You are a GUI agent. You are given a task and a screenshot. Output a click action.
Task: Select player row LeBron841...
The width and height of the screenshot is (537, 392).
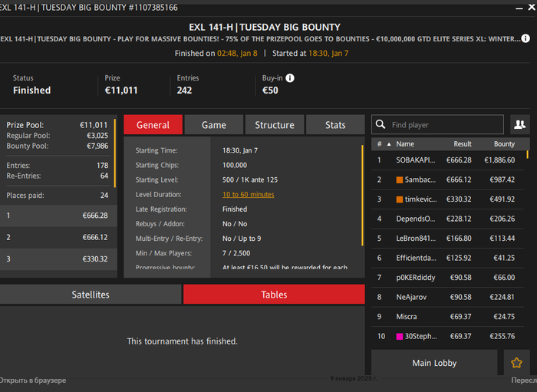(x=447, y=239)
